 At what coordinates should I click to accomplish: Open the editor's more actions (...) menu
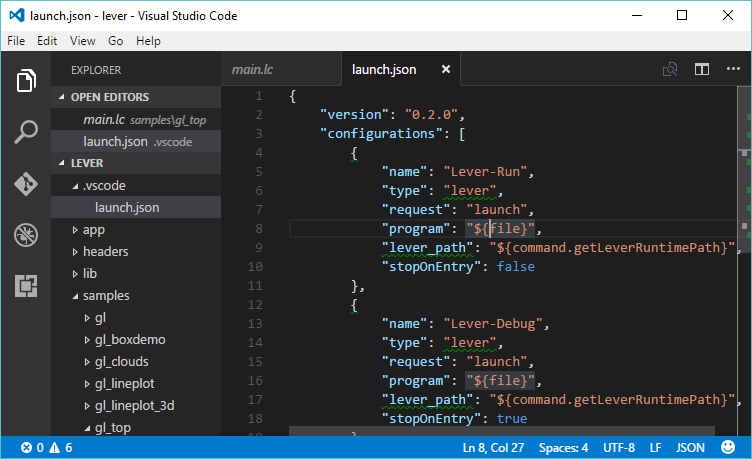coord(733,70)
